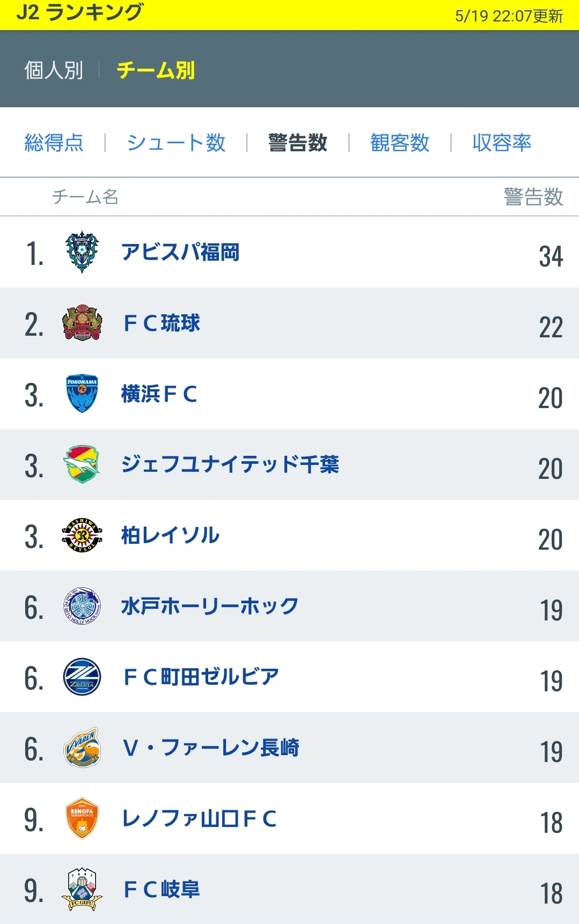Select the チーム別 tab
Screen dimensions: 579x924
[x=156, y=70]
